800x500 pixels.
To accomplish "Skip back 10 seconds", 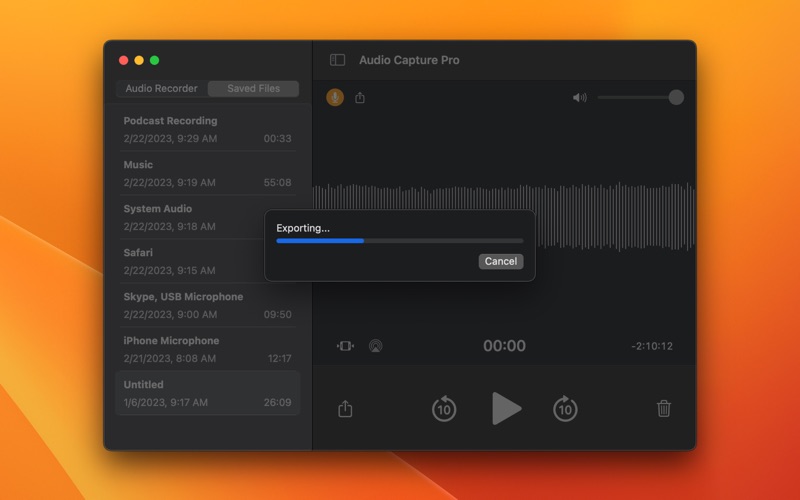I will click(444, 409).
